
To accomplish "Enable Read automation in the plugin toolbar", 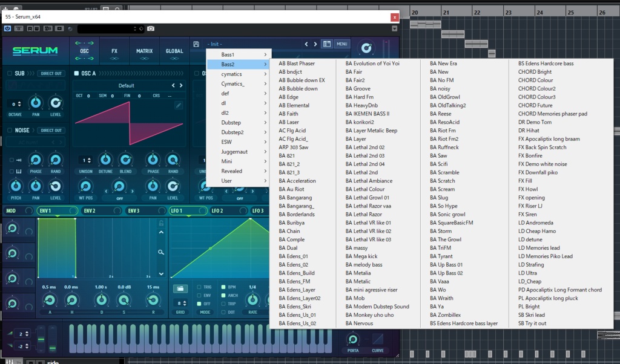I will coord(29,28).
